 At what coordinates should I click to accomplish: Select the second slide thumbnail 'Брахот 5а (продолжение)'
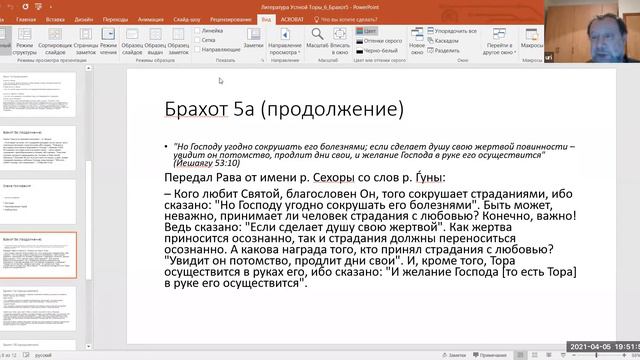pyautogui.click(x=38, y=148)
